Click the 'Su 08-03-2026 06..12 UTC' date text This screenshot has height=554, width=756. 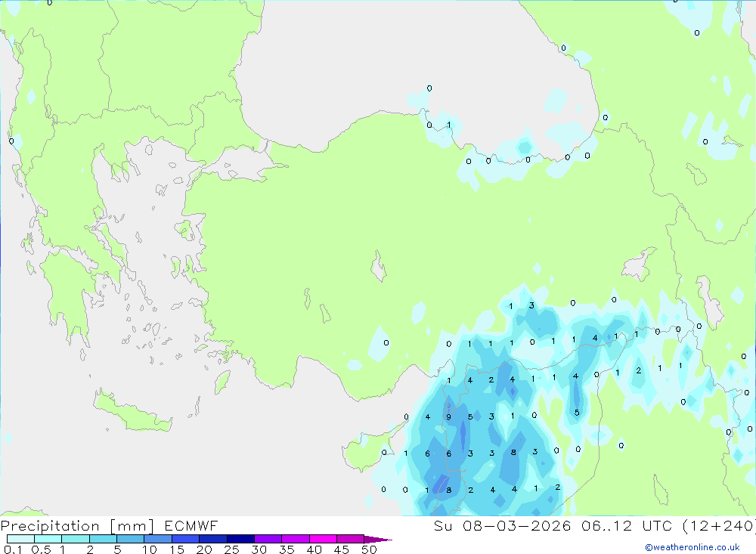coord(553,525)
